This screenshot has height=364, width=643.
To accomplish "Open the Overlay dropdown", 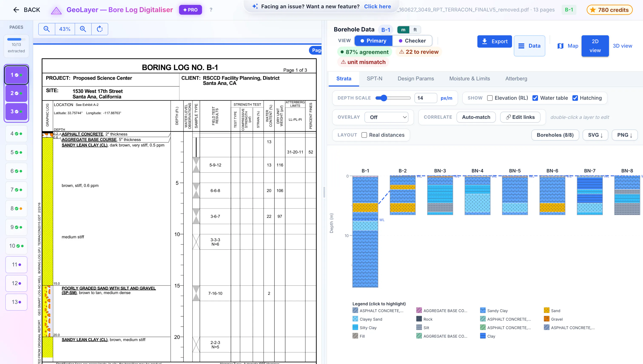I will pos(386,117).
